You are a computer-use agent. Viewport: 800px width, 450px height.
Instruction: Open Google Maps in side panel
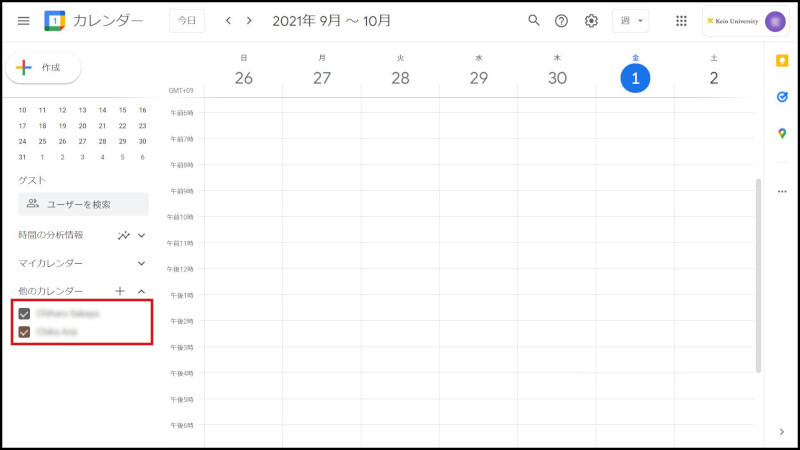point(782,134)
